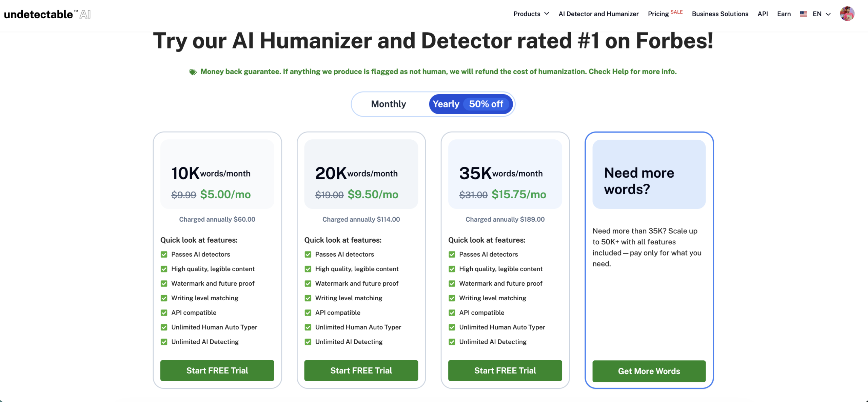Click Passes AI detectors checkmark in 10K plan
Image resolution: width=868 pixels, height=402 pixels.
(164, 255)
